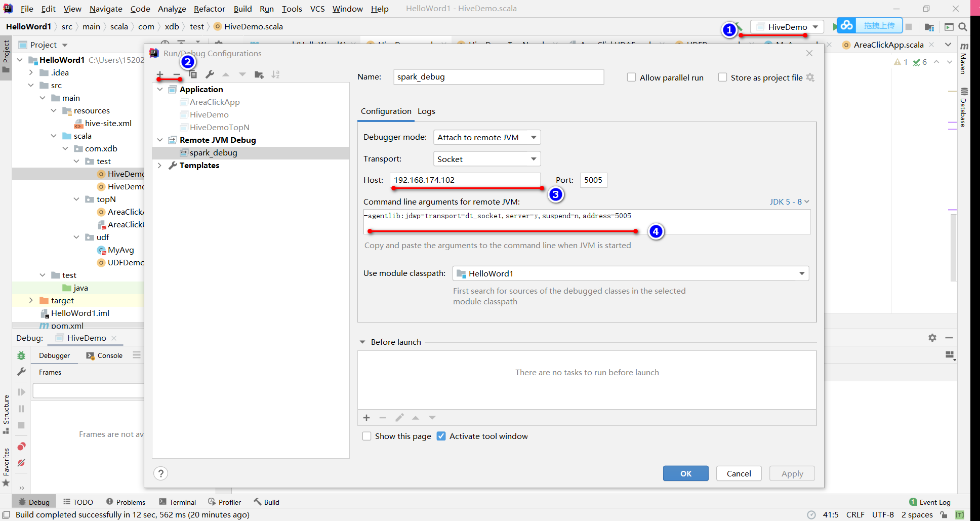Open Transport Socket dropdown

(487, 159)
